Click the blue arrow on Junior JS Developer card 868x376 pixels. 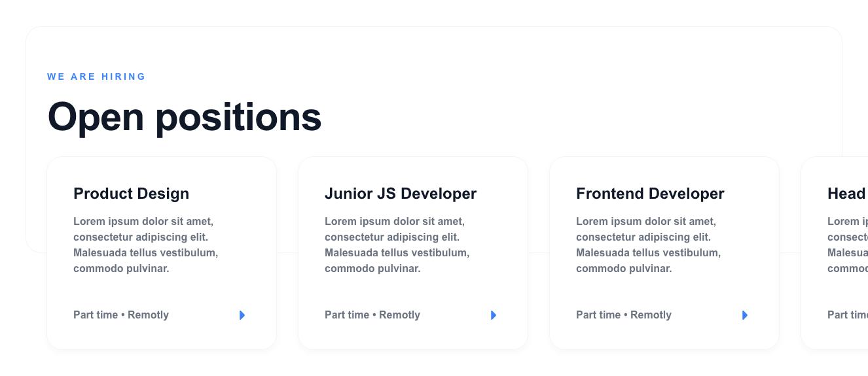[x=494, y=315]
